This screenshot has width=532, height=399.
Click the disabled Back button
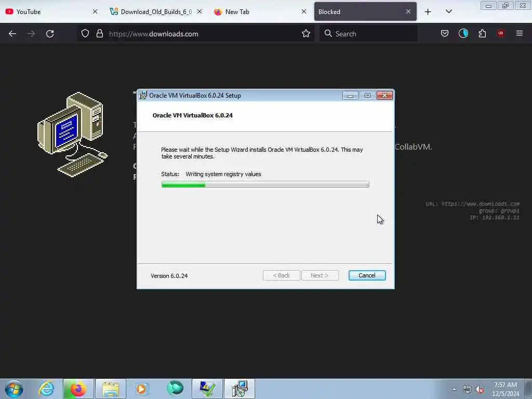[x=281, y=275]
